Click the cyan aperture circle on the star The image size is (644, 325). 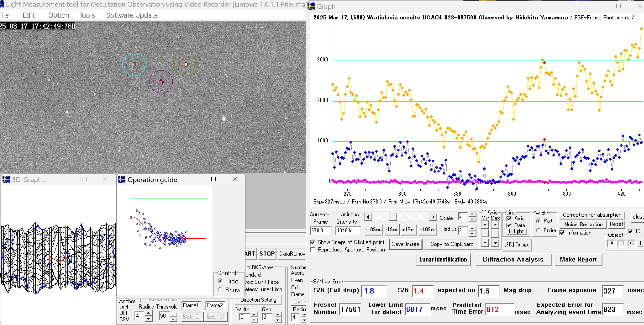(x=134, y=65)
